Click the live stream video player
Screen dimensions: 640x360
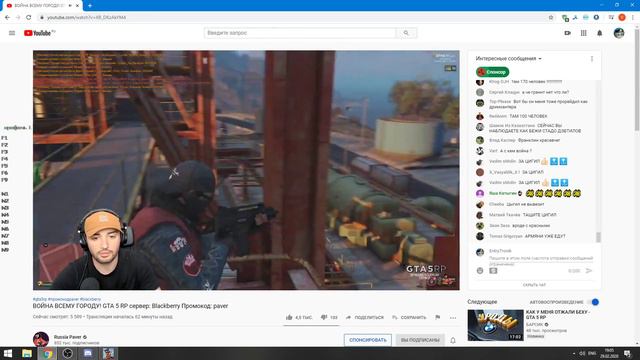click(x=246, y=170)
